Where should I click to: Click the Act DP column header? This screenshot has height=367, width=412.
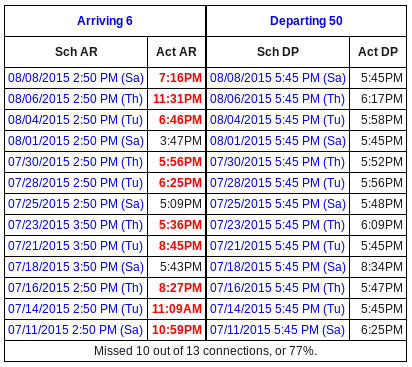pos(378,52)
